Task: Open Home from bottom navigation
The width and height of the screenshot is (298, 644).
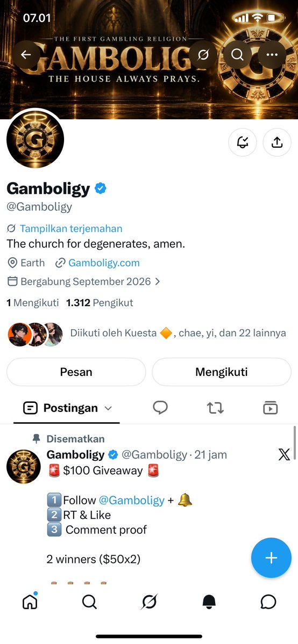Action: 30,602
